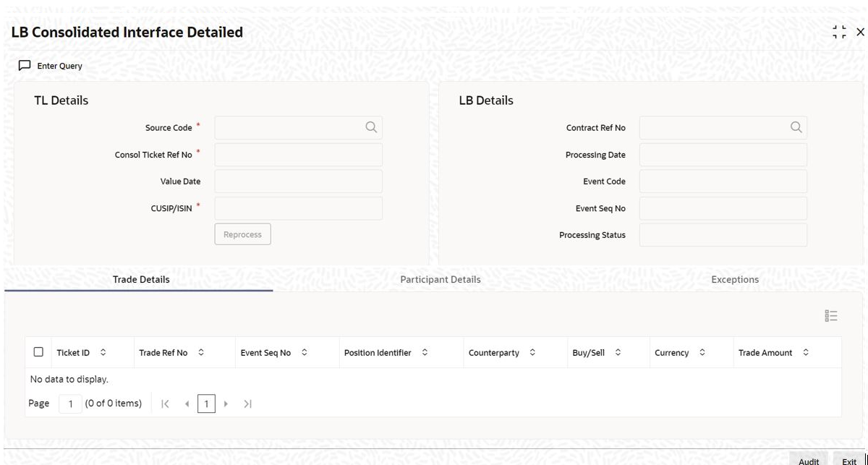Click the Enter Query icon
The height and width of the screenshot is (465, 868).
pyautogui.click(x=25, y=66)
